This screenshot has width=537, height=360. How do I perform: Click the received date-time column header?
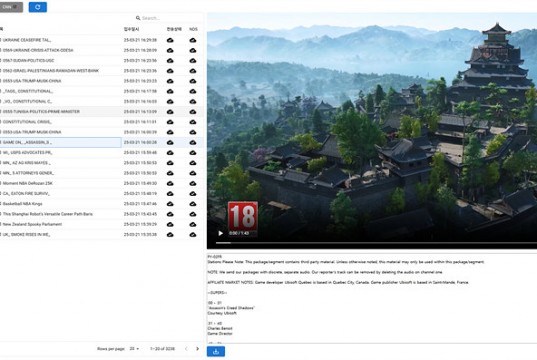131,29
